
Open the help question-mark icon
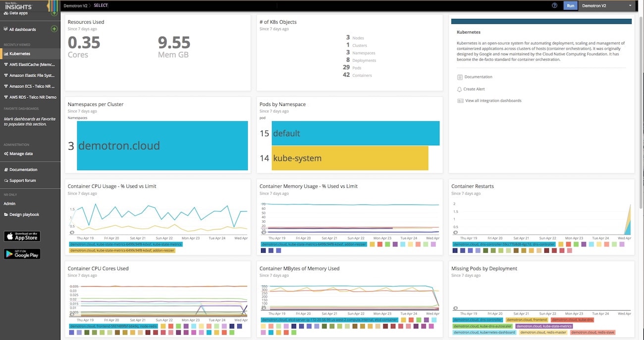[x=554, y=5]
